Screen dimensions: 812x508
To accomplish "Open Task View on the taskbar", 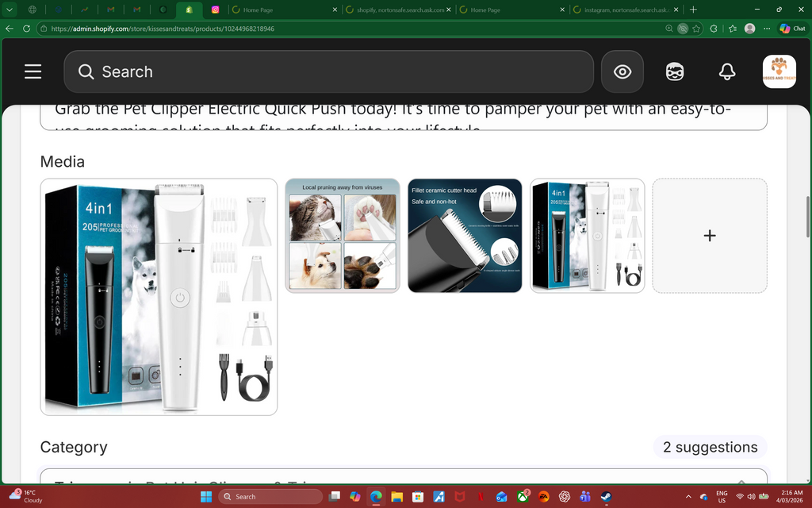I will pyautogui.click(x=335, y=497).
